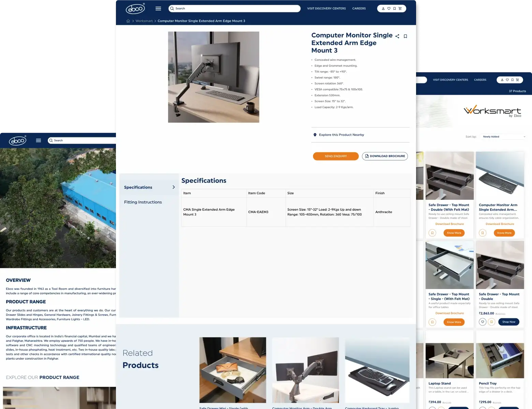Click the user profile icon in top header
Image resolution: width=532 pixels, height=409 pixels.
(x=383, y=9)
